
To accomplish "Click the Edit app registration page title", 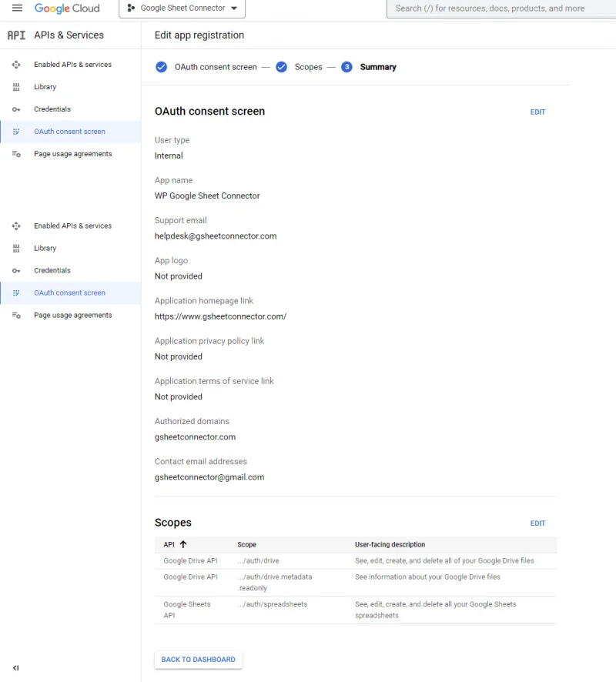I will [199, 35].
